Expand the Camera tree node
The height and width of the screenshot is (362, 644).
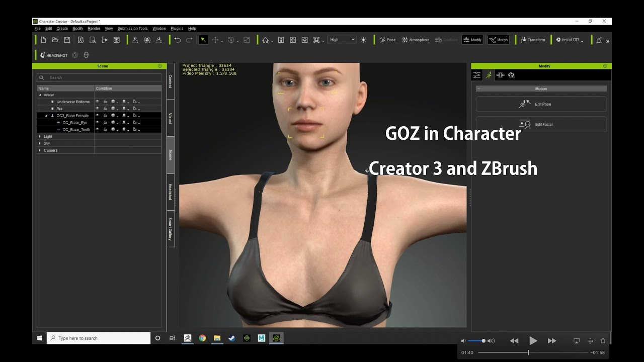pos(40,150)
